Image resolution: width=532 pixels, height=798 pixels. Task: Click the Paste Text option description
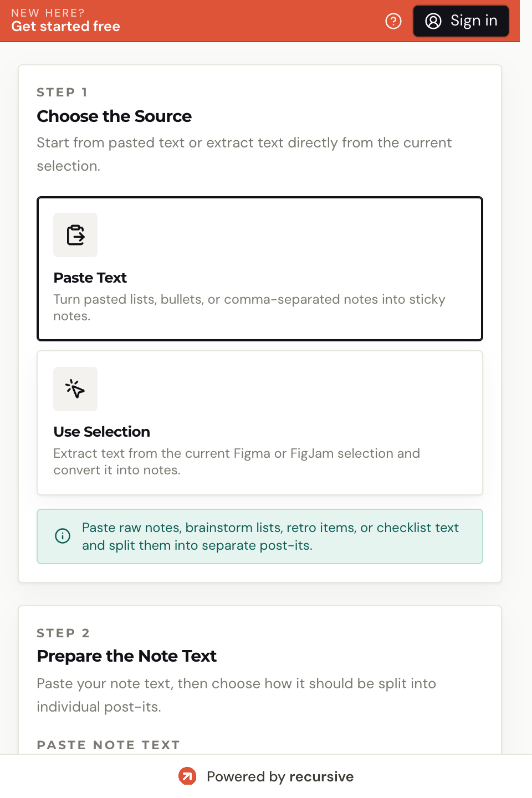(x=249, y=308)
